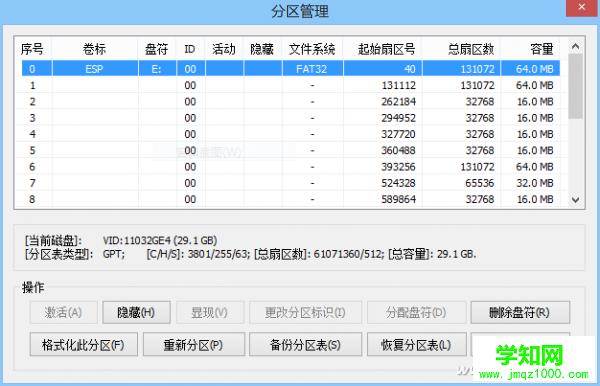Select partition row with start sector 360488

pos(288,150)
